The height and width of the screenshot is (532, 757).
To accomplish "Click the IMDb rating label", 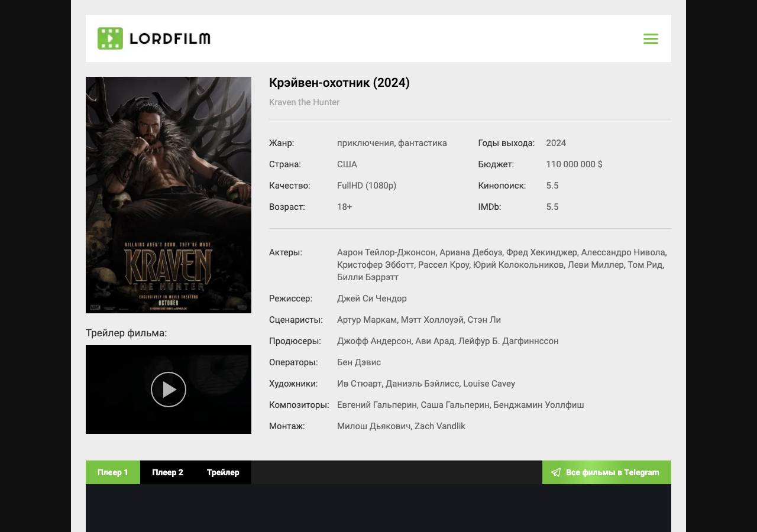I will (x=490, y=207).
